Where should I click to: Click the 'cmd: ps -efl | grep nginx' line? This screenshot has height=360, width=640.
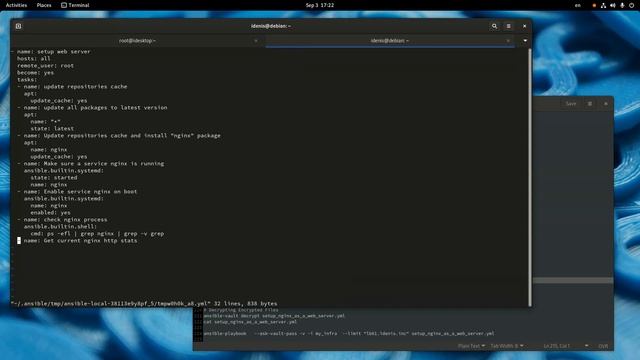(97, 234)
